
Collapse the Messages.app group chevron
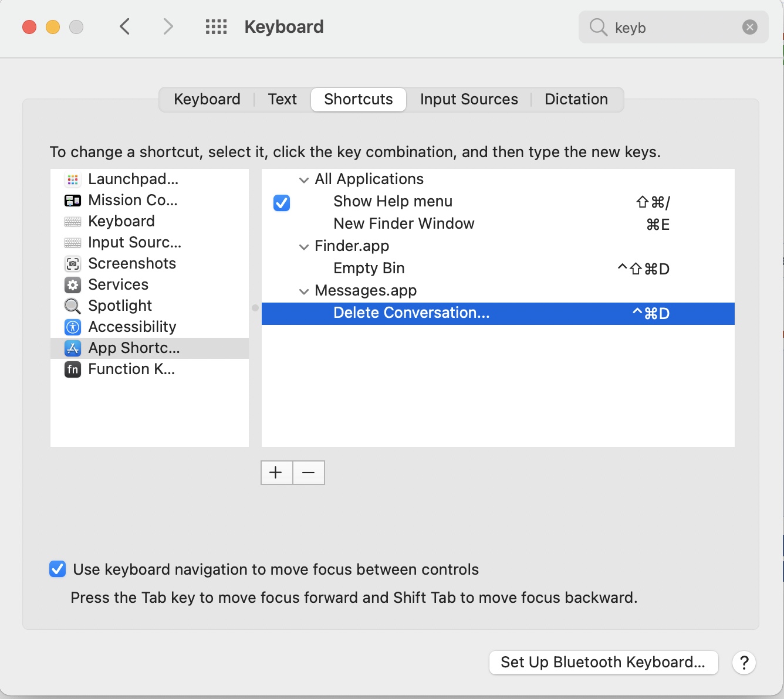point(304,291)
